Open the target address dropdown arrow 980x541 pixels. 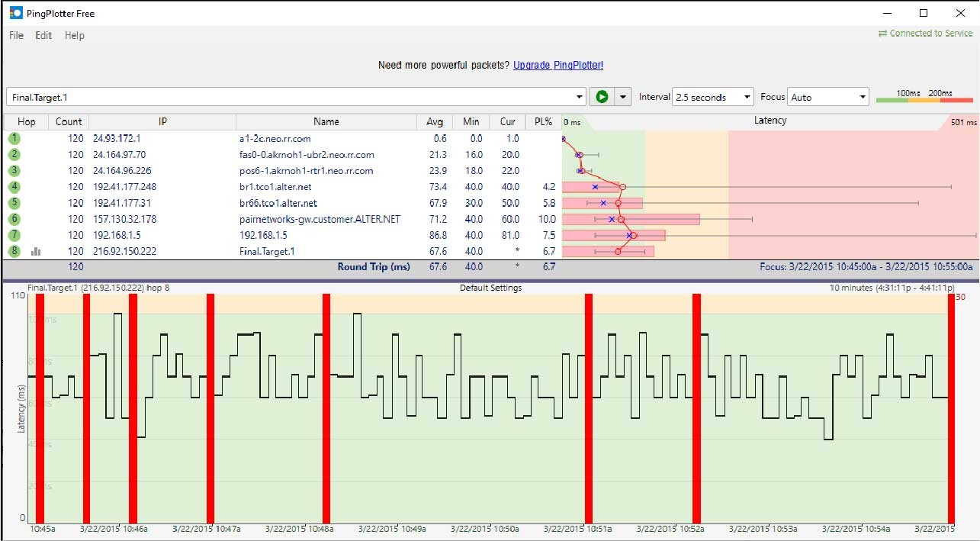[x=580, y=97]
